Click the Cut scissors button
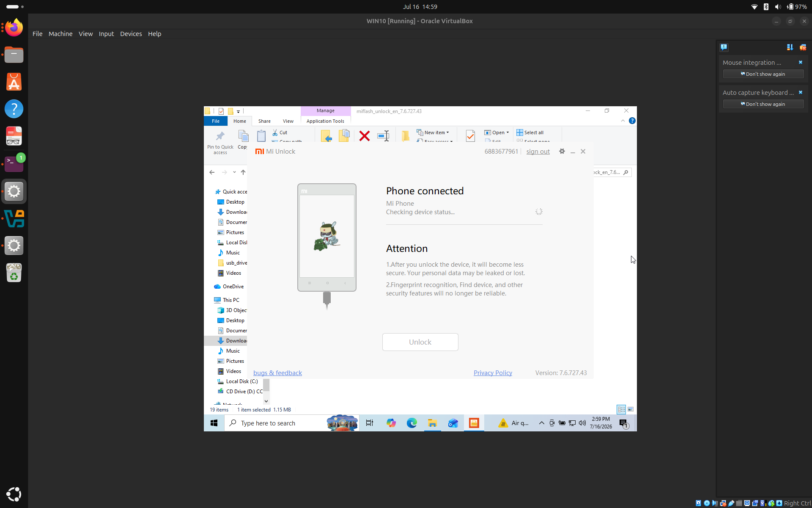The width and height of the screenshot is (812, 508). [280, 133]
